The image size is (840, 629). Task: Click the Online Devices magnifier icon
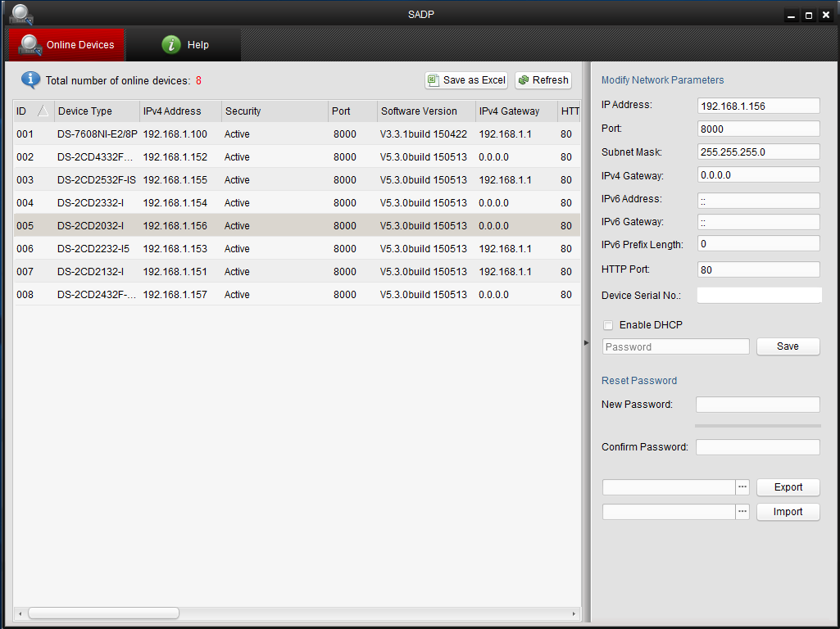pos(30,44)
